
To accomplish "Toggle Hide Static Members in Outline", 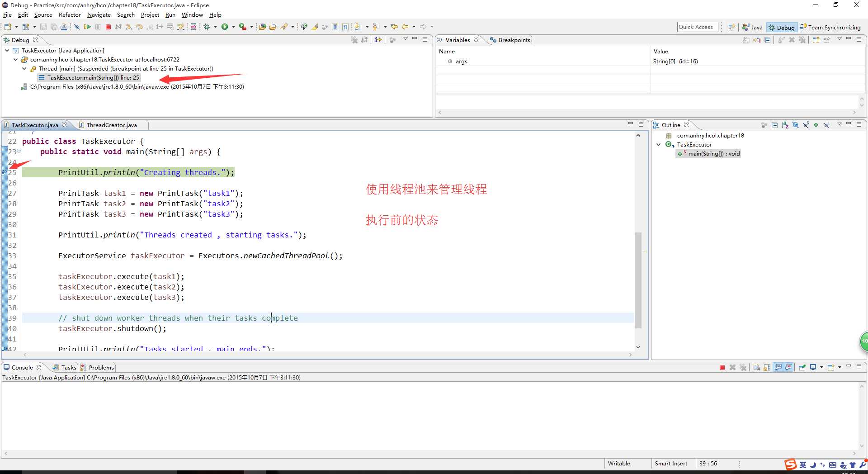I will (806, 125).
